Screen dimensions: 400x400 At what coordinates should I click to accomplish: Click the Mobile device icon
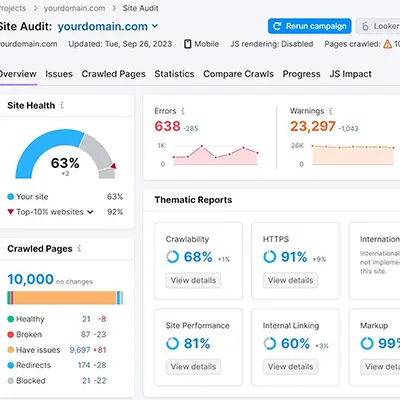click(x=188, y=44)
